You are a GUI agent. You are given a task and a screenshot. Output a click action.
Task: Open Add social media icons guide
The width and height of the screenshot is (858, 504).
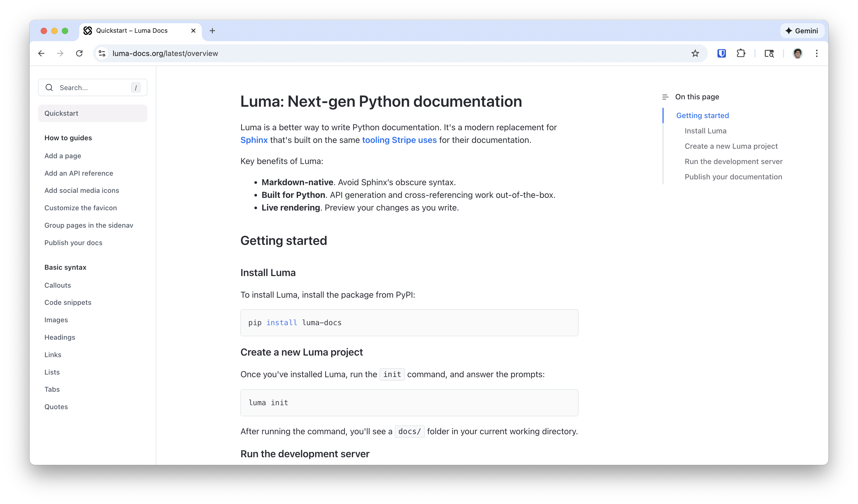click(x=82, y=191)
